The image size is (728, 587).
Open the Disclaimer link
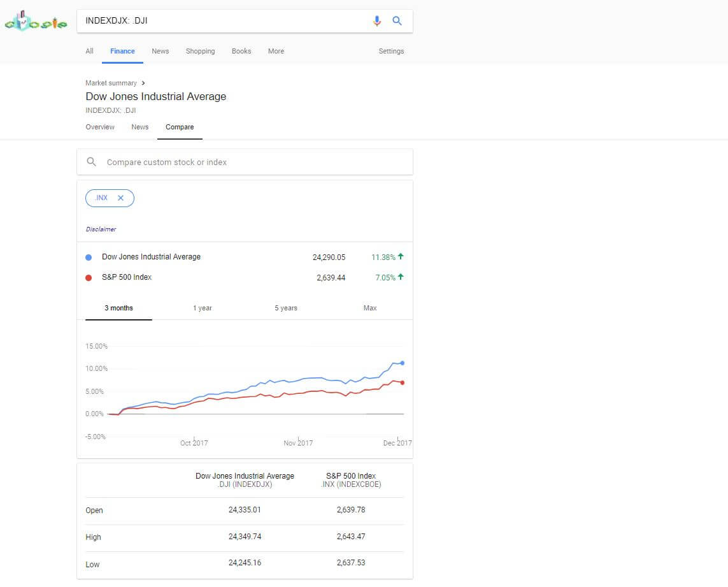(x=101, y=229)
